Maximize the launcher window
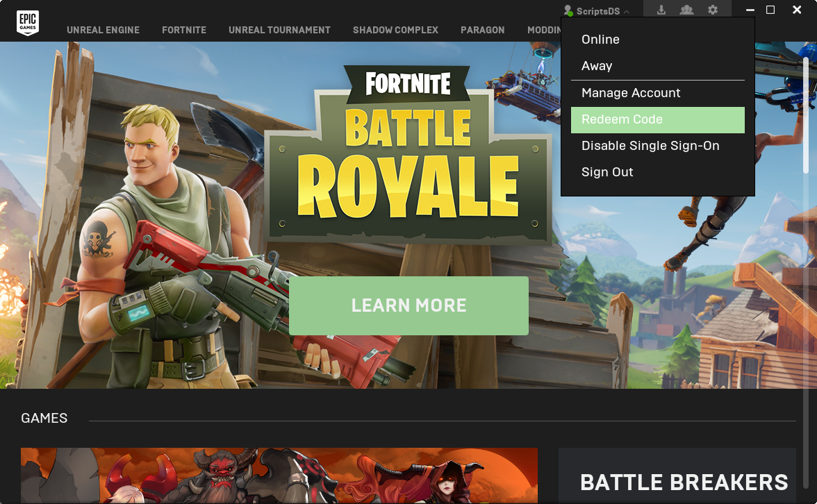The width and height of the screenshot is (817, 504). [x=770, y=10]
